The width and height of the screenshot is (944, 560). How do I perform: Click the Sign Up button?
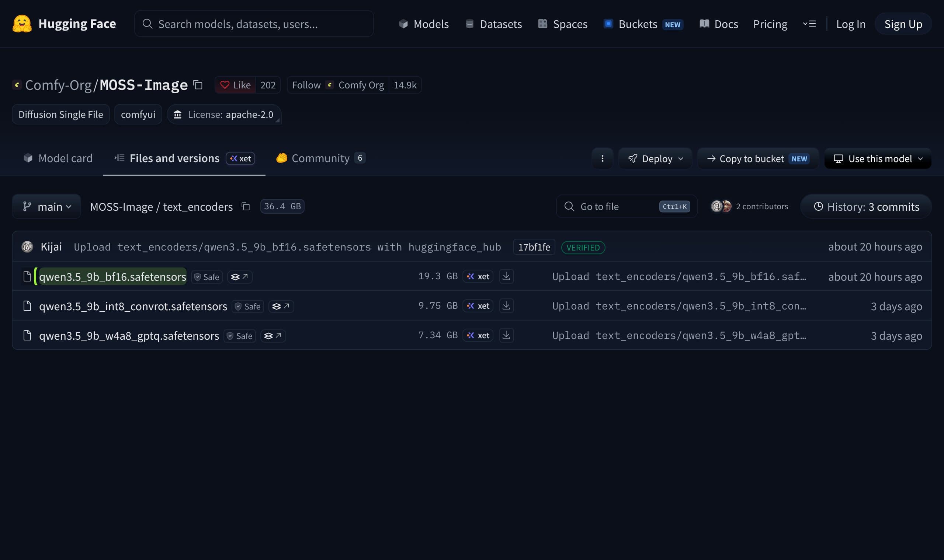click(x=903, y=24)
